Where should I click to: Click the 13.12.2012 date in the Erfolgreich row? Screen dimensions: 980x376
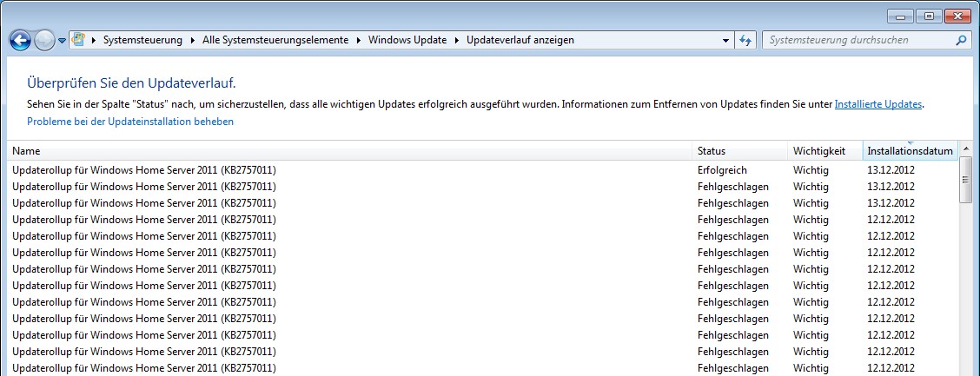(891, 170)
